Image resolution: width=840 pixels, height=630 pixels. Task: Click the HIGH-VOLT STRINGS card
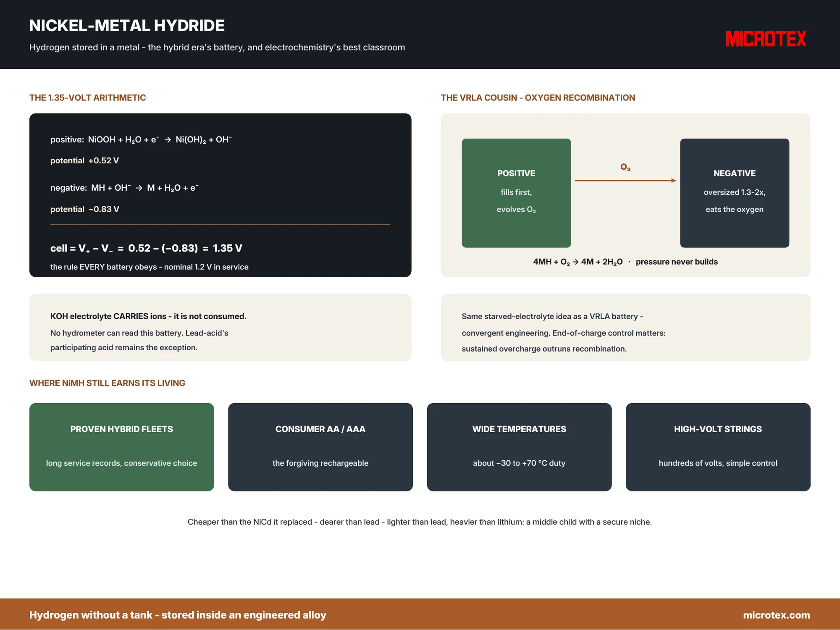pos(718,447)
